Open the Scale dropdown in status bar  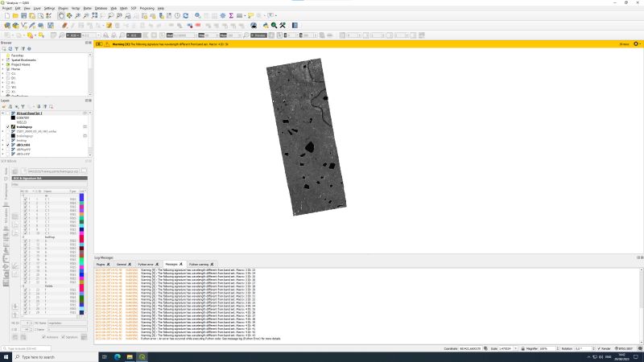[515, 348]
